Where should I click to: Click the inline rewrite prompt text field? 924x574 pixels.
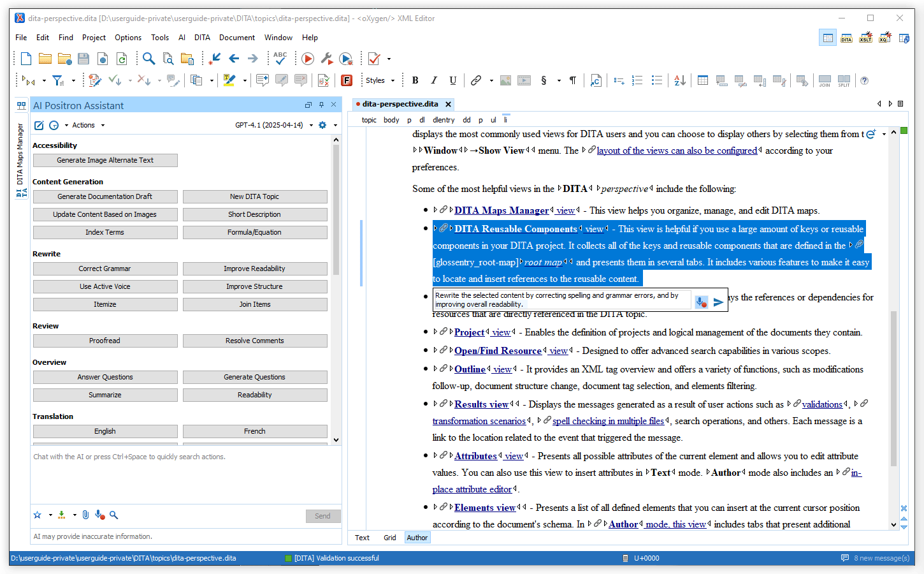562,300
